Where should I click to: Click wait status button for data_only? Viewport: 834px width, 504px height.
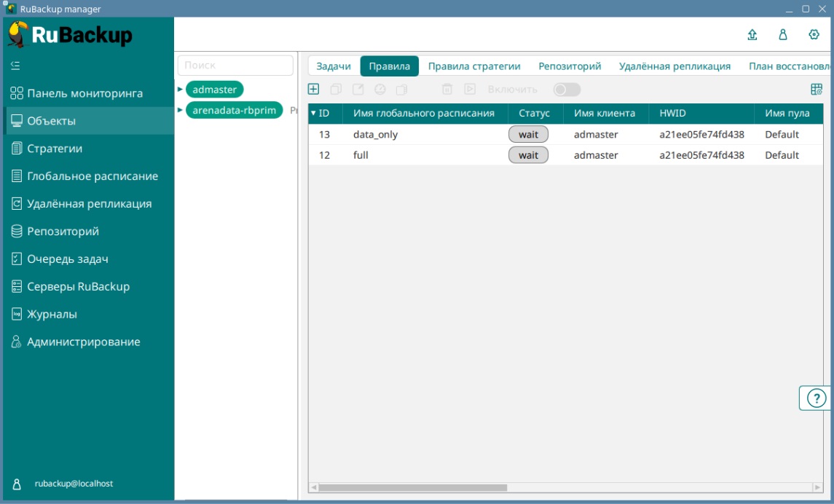[x=528, y=135]
